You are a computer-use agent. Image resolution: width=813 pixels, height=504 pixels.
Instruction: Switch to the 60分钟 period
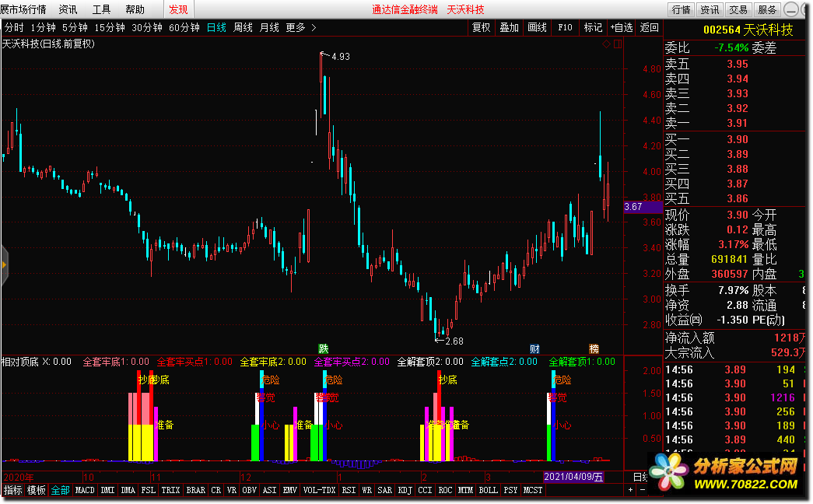coord(184,27)
